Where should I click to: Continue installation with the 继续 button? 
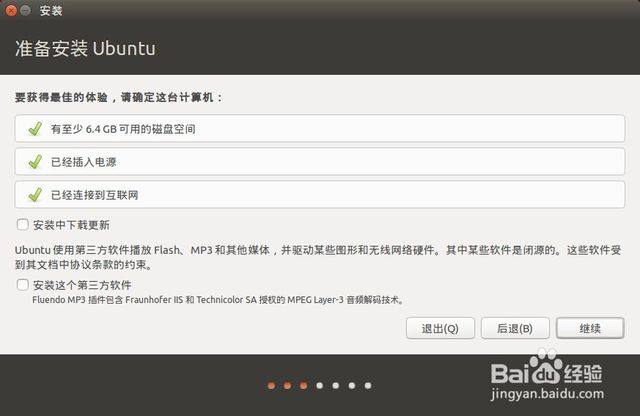[590, 328]
